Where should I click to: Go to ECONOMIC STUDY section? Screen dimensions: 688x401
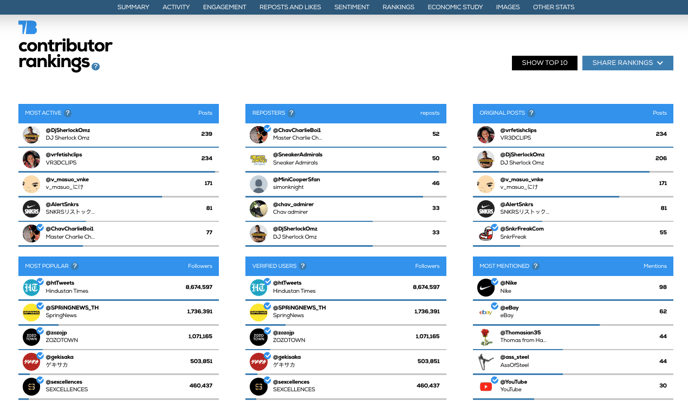[455, 7]
